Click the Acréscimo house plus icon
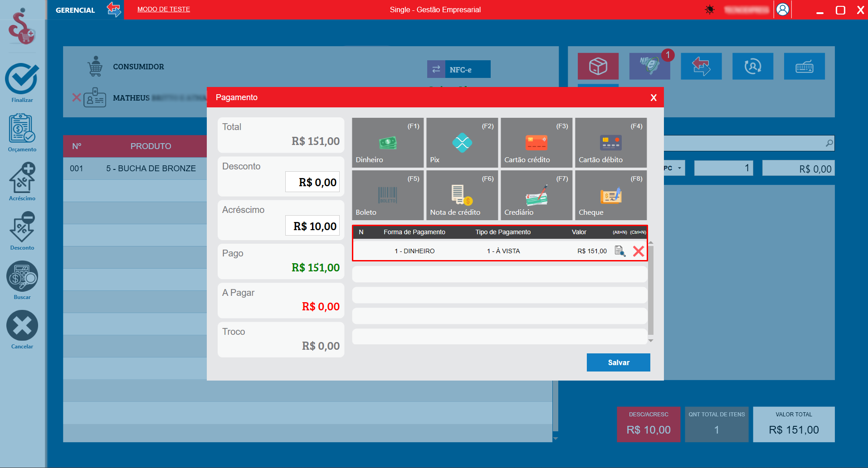 coord(22,178)
